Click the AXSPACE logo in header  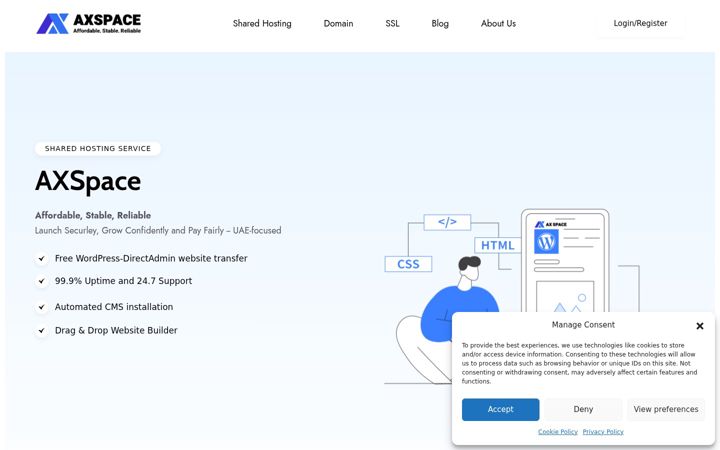[89, 23]
